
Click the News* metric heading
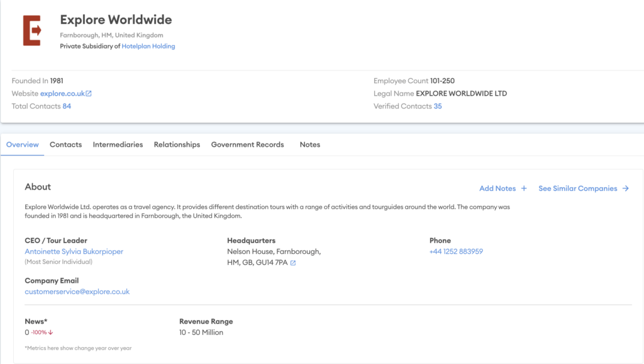[36, 321]
